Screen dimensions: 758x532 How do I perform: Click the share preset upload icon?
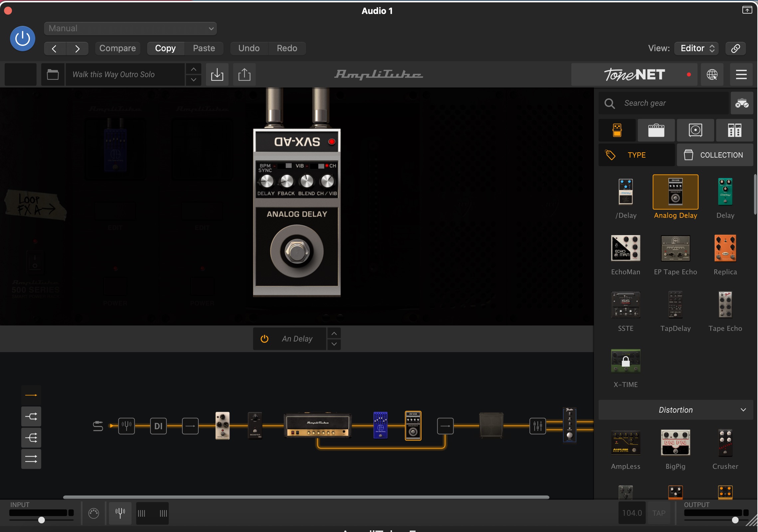(x=244, y=74)
